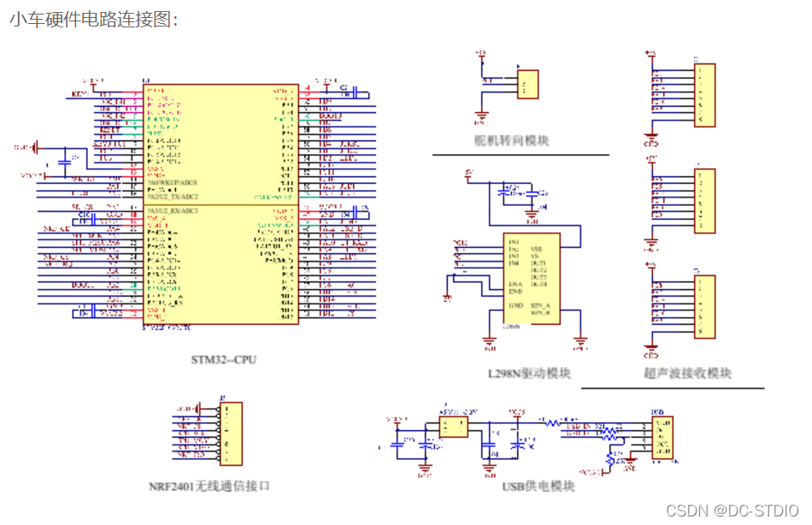The width and height of the screenshot is (812, 525).
Task: Select the bottom ultrasonic receiver connector
Action: coord(705,307)
